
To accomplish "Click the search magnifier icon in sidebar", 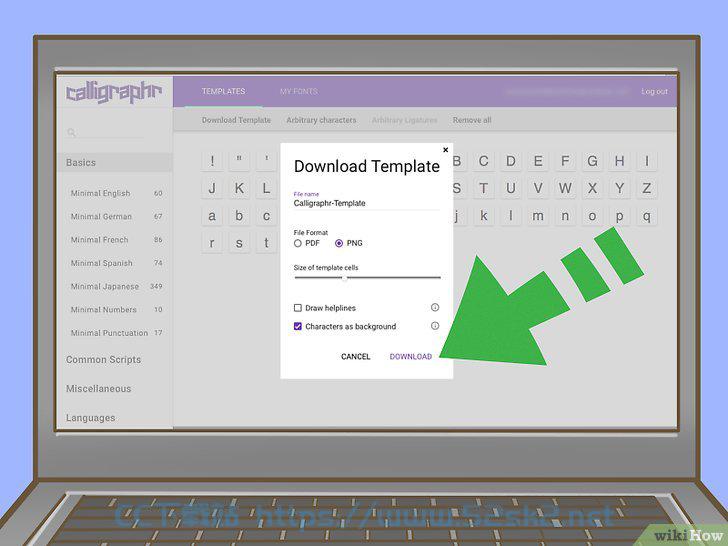I will coord(71,133).
